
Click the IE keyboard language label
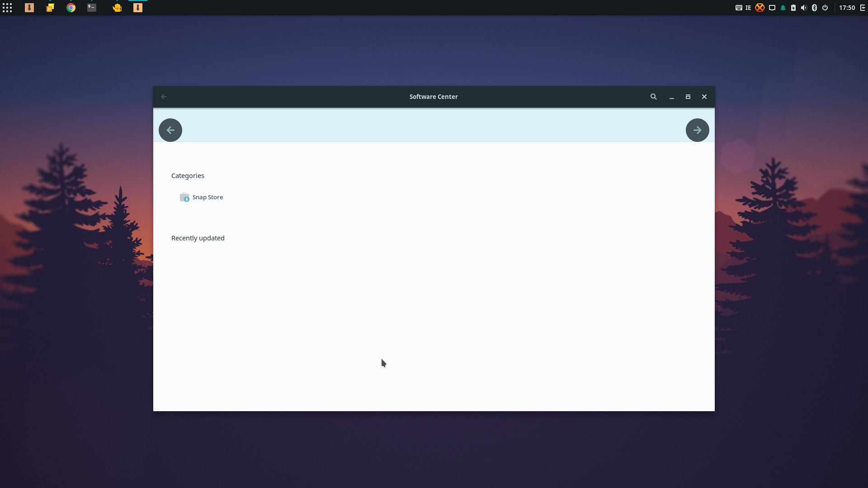748,8
